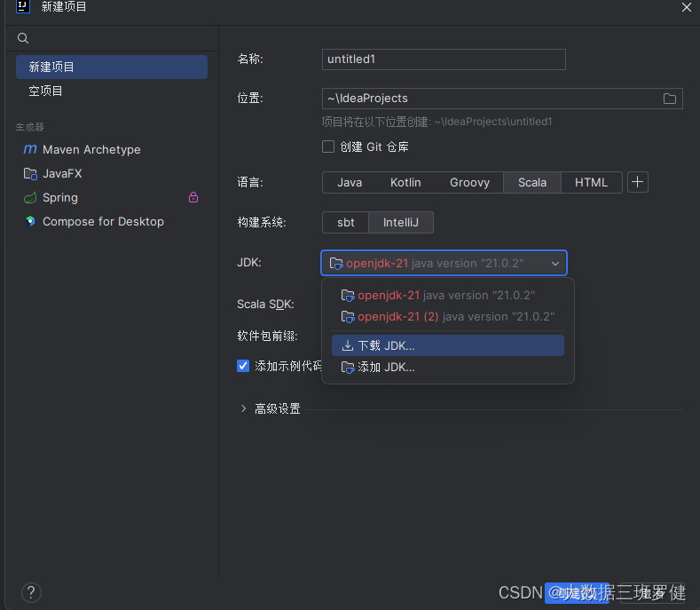The image size is (700, 610).
Task: Click the project name field untitled1
Action: [444, 59]
